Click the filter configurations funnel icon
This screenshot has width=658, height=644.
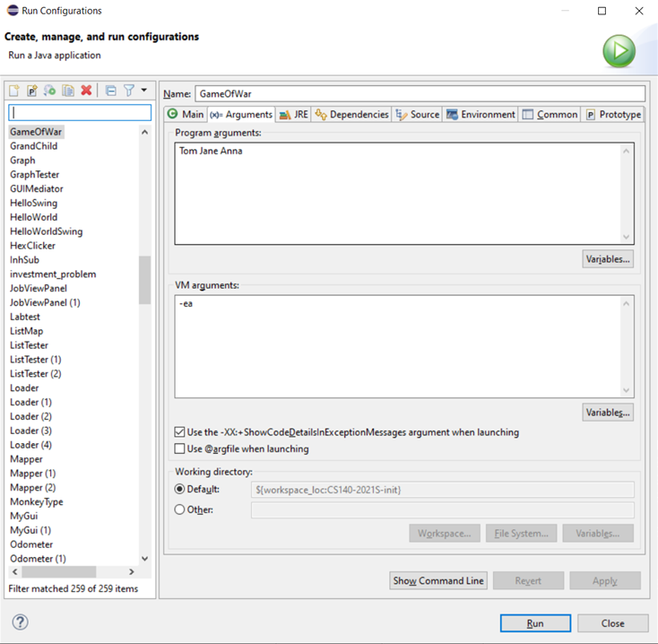pos(129,91)
